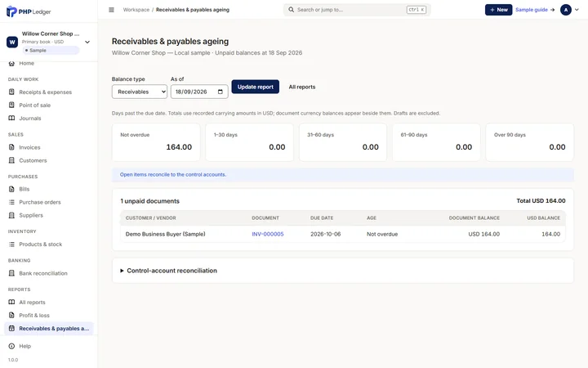588x368 pixels.
Task: Click the Suppliers icon
Action: coord(11,215)
